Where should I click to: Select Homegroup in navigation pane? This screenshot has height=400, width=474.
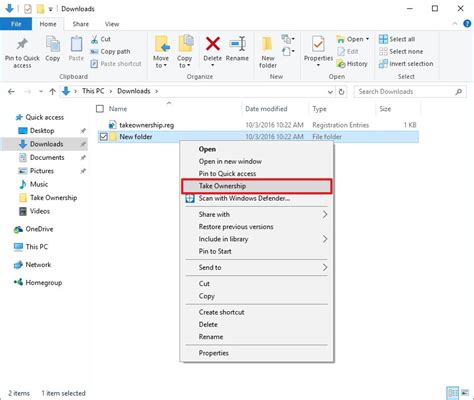(x=44, y=283)
